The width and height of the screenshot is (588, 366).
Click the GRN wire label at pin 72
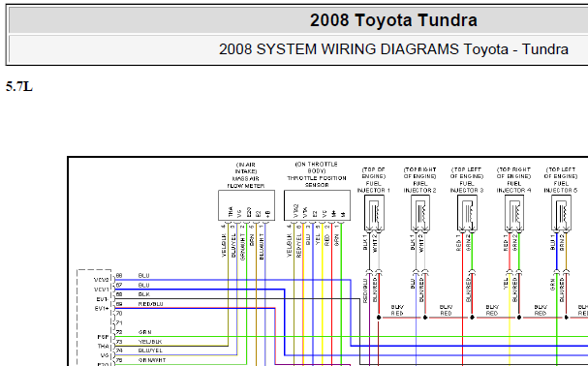pyautogui.click(x=144, y=332)
